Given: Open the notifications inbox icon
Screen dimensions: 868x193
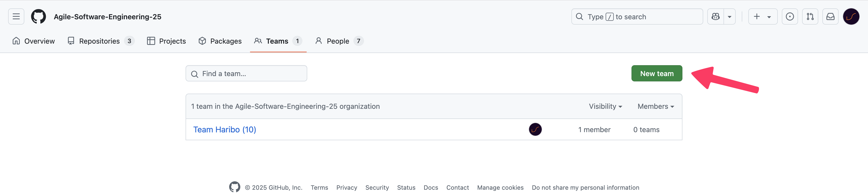Looking at the screenshot, I should click(830, 16).
